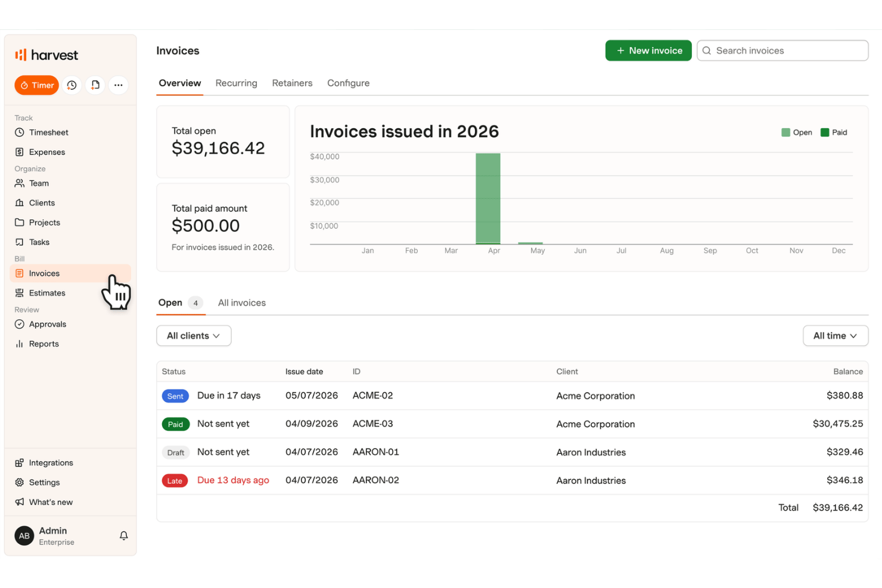Open recent time history clock icon
Screen dimensions: 882x588
(72, 85)
